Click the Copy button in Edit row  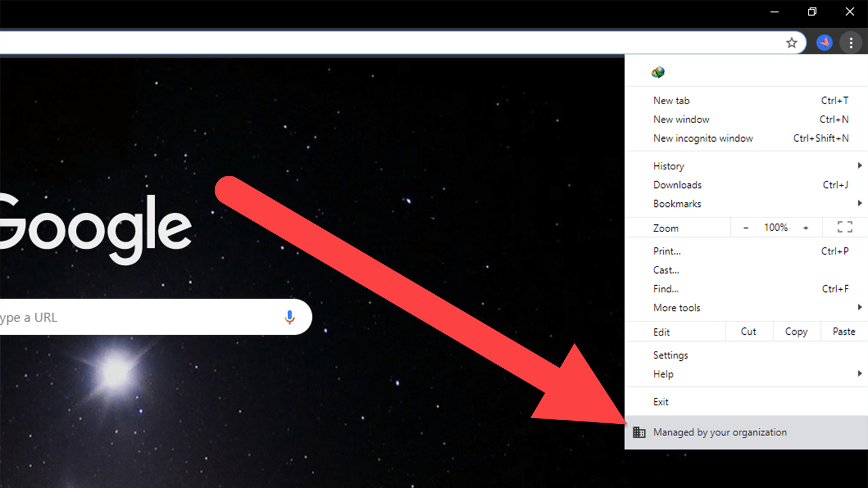click(x=796, y=331)
